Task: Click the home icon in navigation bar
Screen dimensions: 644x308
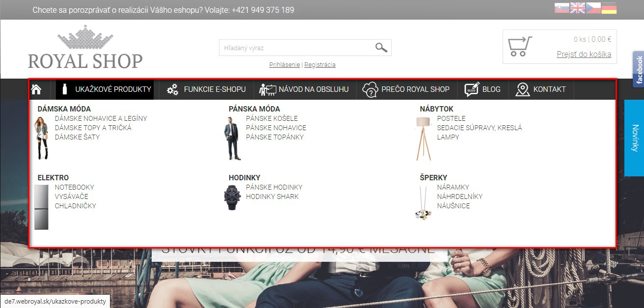Action: pos(36,89)
